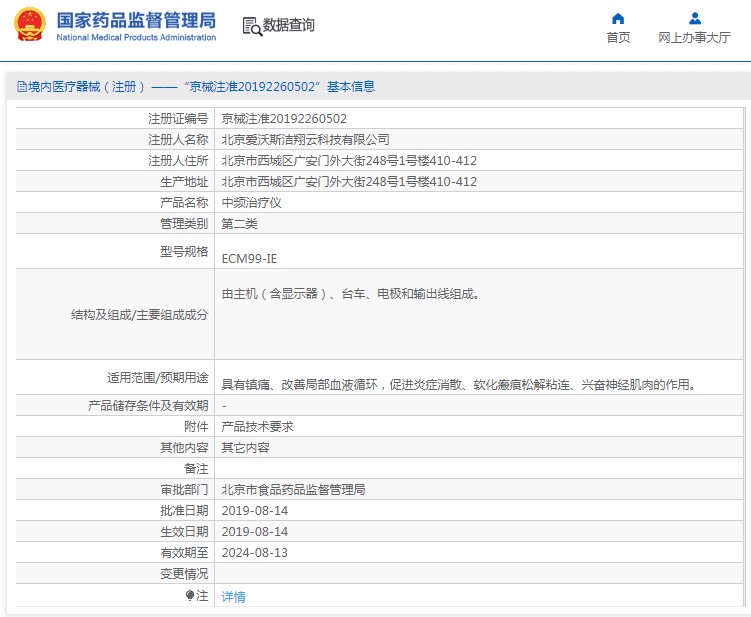Select registrant name 北京爱沃斯洁翔云科技有限公司

(x=305, y=139)
